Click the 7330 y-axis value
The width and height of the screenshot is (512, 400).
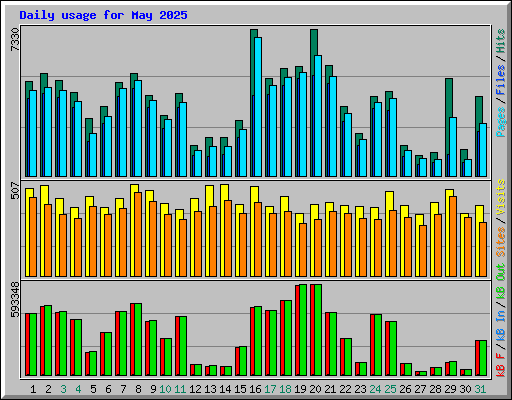pos(15,39)
